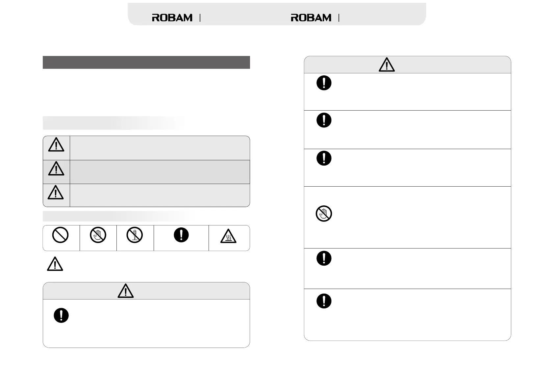Viewport: 554px width, 392px height.
Task: Click the hot surface warning triangle
Action: point(228,236)
